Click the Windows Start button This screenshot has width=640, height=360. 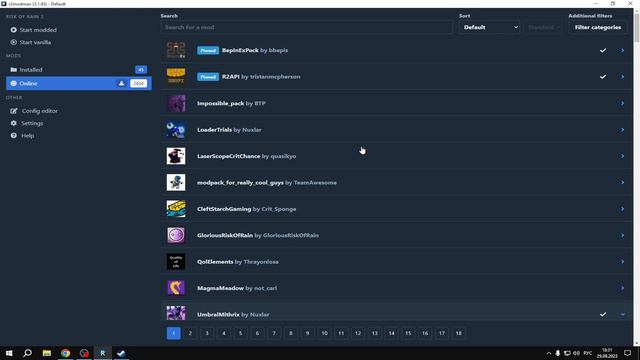(9, 353)
